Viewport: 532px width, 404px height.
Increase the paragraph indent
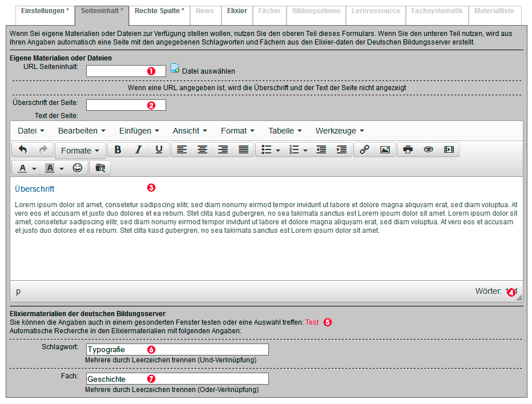click(342, 150)
